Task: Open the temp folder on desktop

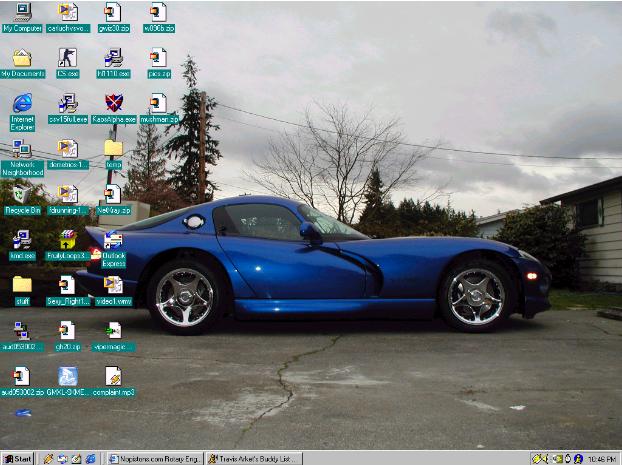Action: (113, 149)
